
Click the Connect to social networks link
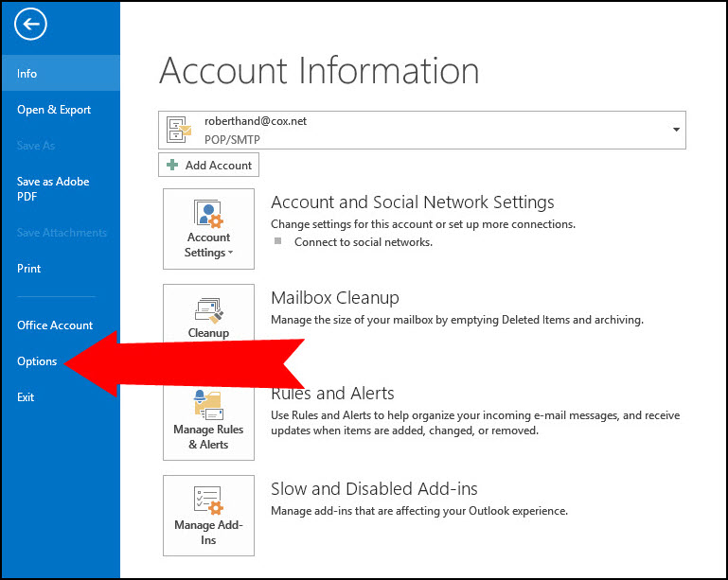(x=364, y=242)
